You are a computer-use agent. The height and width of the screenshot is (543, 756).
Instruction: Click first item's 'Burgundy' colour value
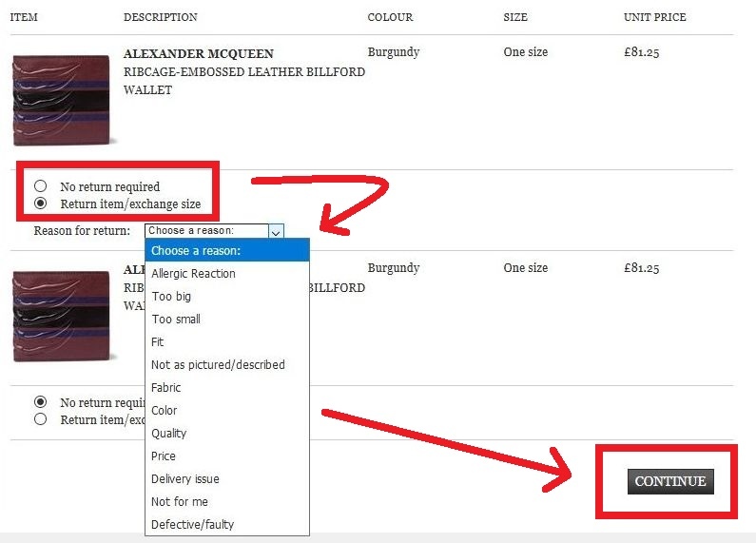click(x=394, y=52)
